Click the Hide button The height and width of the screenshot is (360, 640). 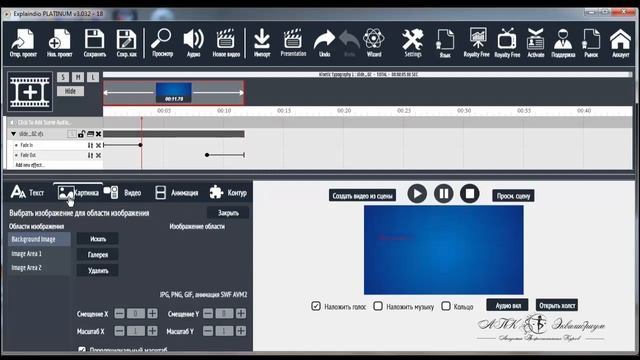click(70, 91)
